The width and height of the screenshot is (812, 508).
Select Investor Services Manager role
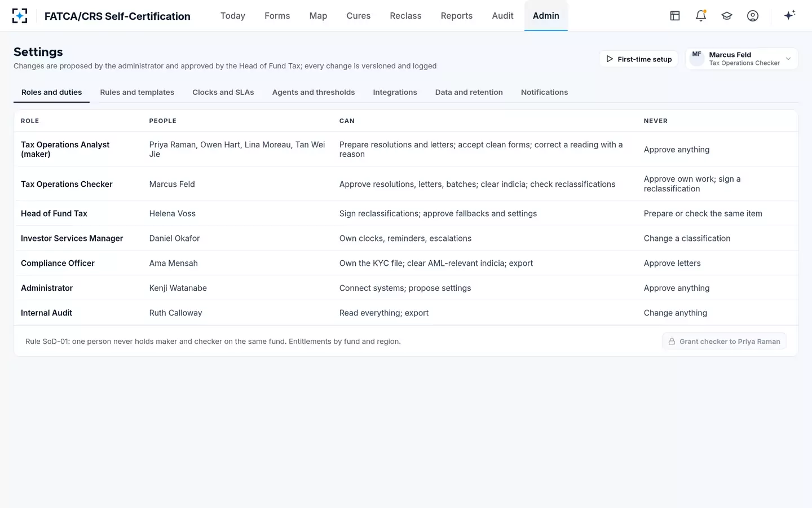tap(72, 238)
